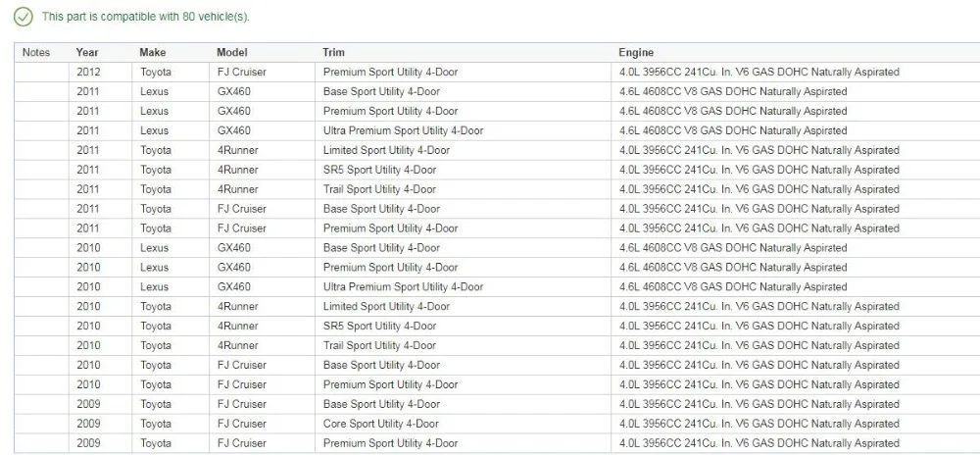Select FJ Cruiser model in 2012 row
980x455 pixels.
[241, 72]
